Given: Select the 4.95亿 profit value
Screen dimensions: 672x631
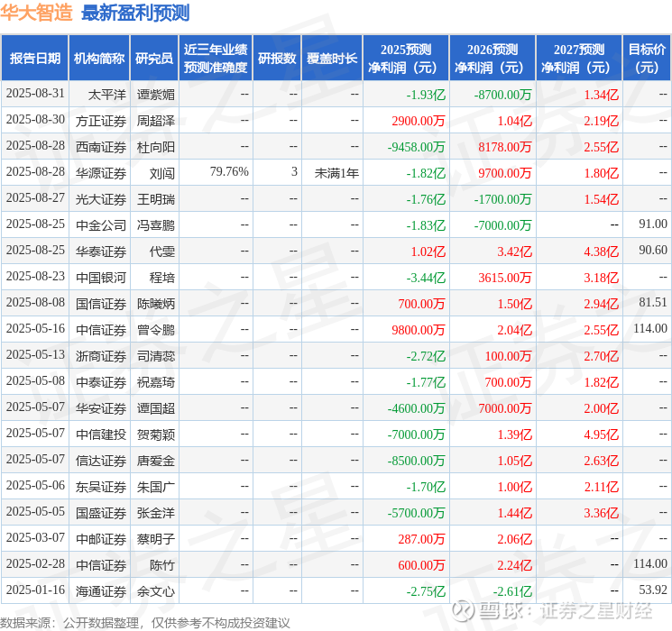Looking at the screenshot, I should click(x=602, y=434).
